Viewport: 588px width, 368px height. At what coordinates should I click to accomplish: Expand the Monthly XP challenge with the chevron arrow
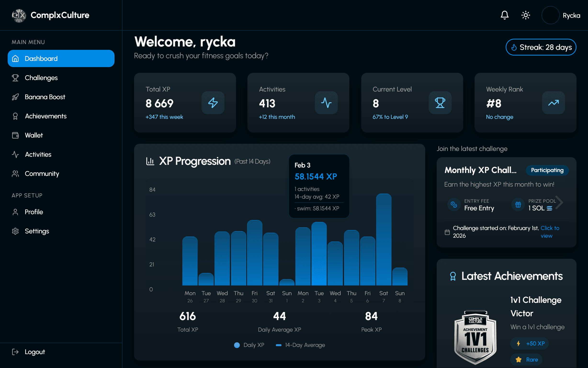559,202
